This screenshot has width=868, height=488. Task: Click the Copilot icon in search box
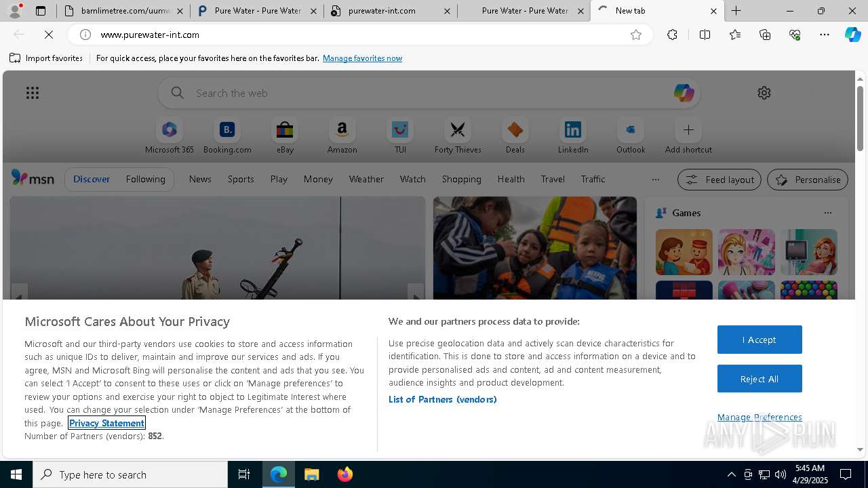tap(684, 93)
